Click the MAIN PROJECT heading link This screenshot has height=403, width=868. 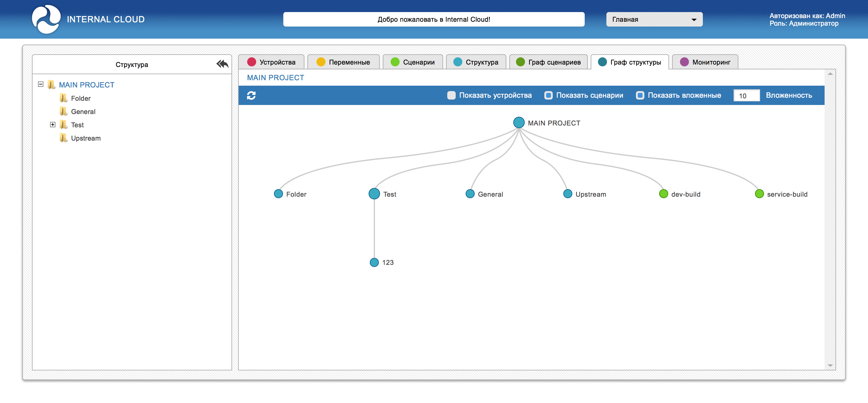point(275,78)
